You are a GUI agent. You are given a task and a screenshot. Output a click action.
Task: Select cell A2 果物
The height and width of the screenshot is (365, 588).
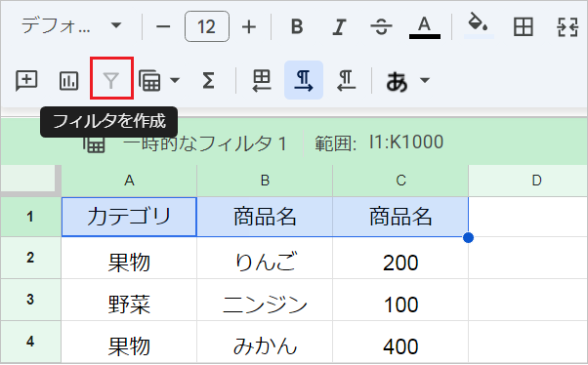point(129,258)
